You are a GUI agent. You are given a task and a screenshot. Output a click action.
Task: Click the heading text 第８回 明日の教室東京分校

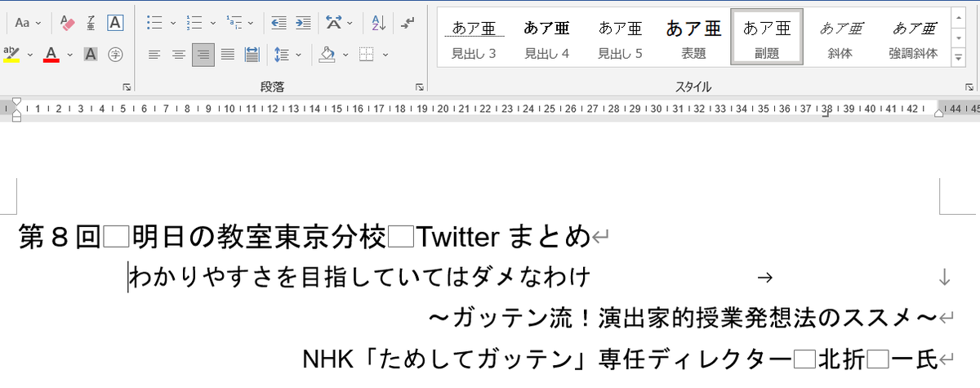point(201,239)
